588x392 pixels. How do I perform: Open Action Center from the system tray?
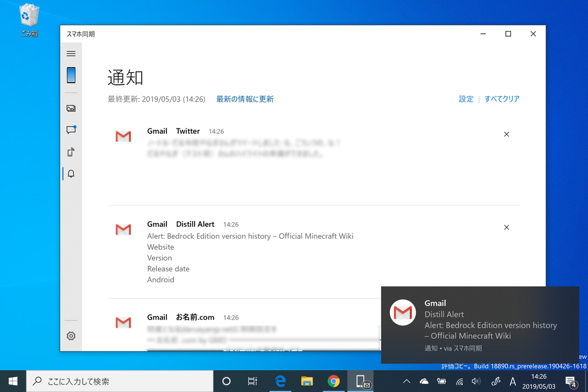tap(572, 381)
